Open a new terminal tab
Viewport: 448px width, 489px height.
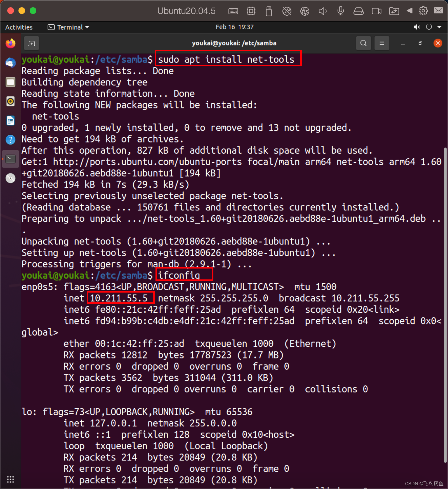(x=31, y=43)
